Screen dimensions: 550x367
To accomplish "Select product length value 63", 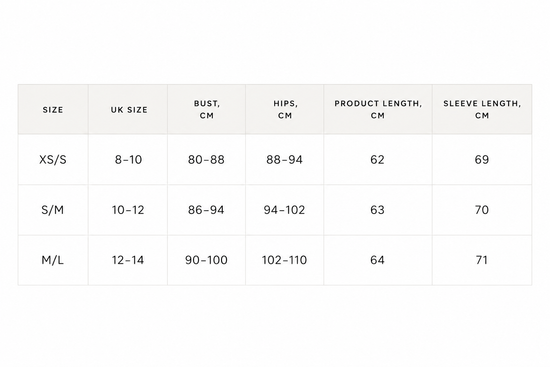I will [377, 210].
